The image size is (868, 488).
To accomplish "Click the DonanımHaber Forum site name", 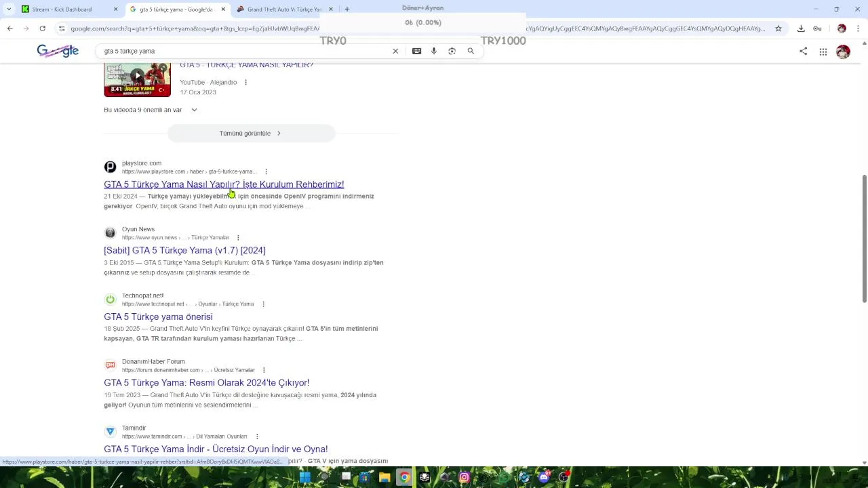I will [x=153, y=362].
